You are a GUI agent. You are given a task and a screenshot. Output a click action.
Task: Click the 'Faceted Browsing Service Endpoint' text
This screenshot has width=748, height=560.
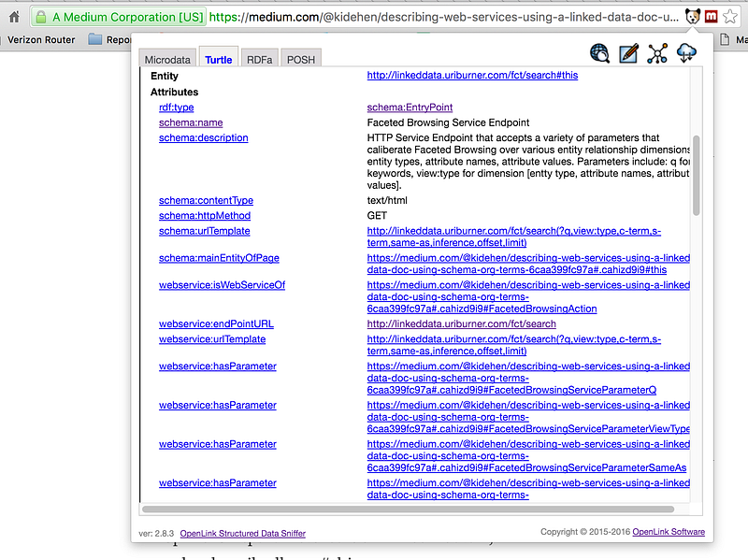click(x=448, y=122)
